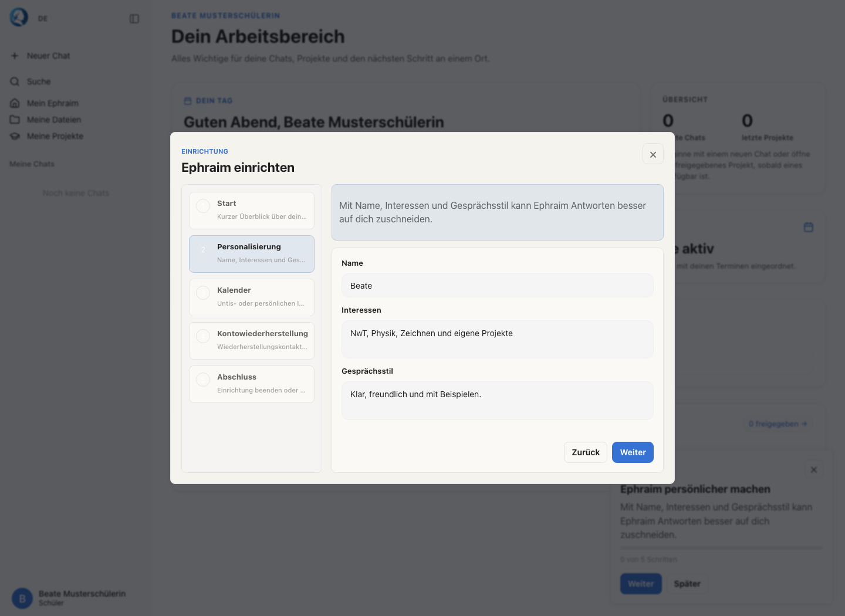Open Suche in the sidebar
The image size is (845, 616).
click(x=76, y=82)
